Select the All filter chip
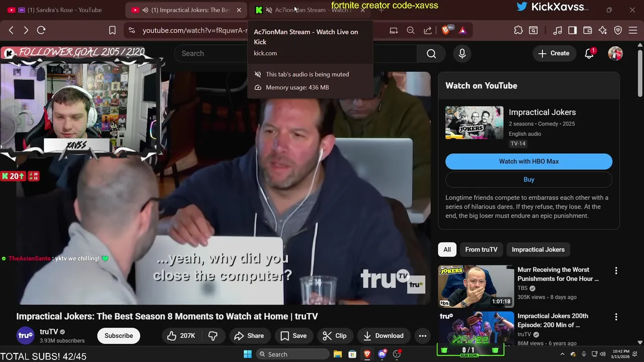The image size is (644, 362). [x=447, y=249]
